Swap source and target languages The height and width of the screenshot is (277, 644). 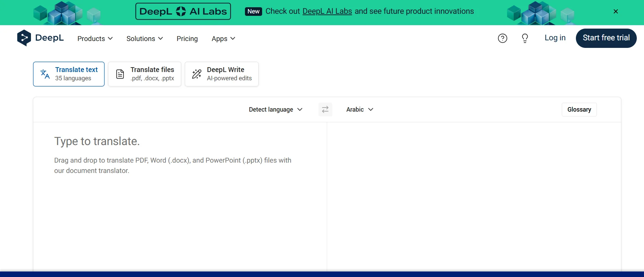click(x=325, y=110)
